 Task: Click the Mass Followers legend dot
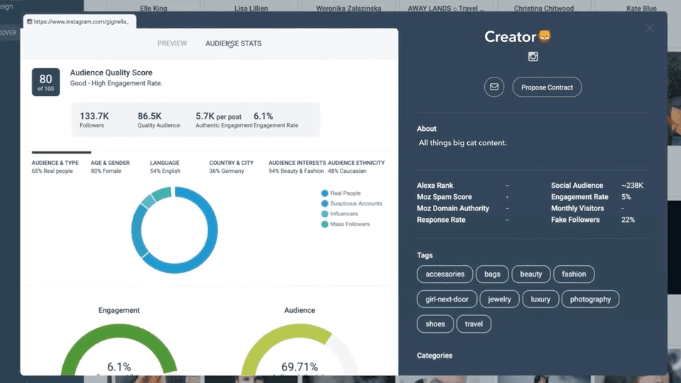pos(324,225)
